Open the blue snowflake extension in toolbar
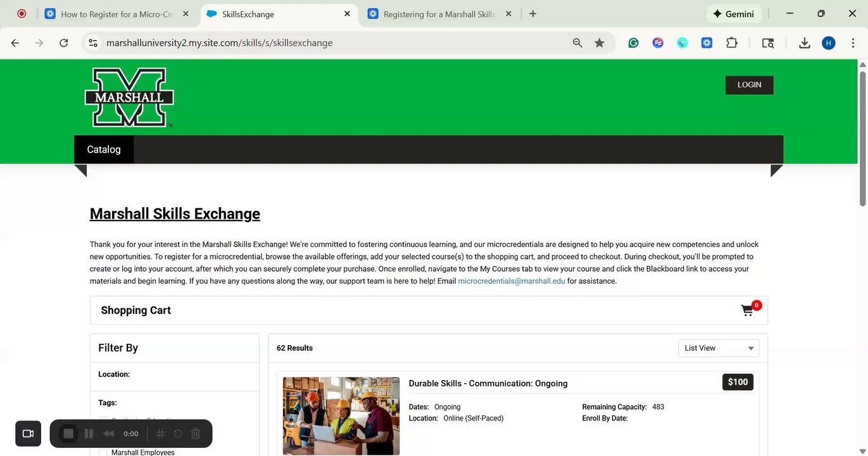The width and height of the screenshot is (868, 456). pos(707,43)
